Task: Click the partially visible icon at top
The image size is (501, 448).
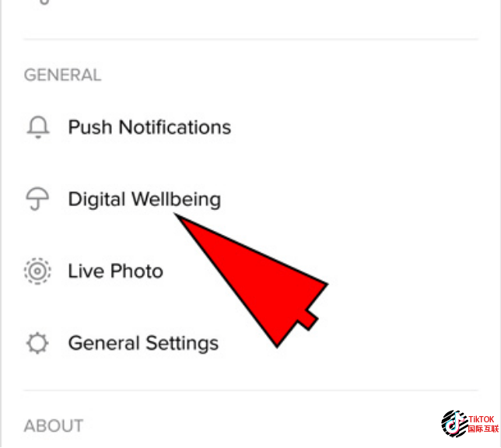Action: [44, 2]
